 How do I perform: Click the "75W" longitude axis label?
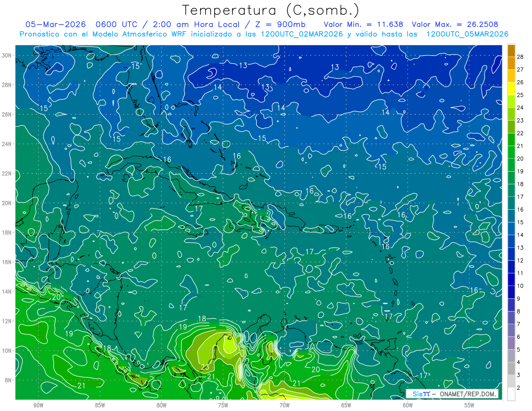223,405
